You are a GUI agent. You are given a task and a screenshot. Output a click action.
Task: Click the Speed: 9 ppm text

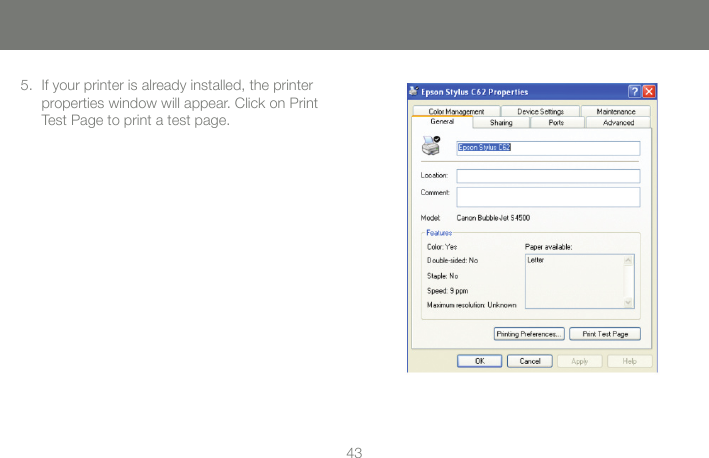point(448,291)
